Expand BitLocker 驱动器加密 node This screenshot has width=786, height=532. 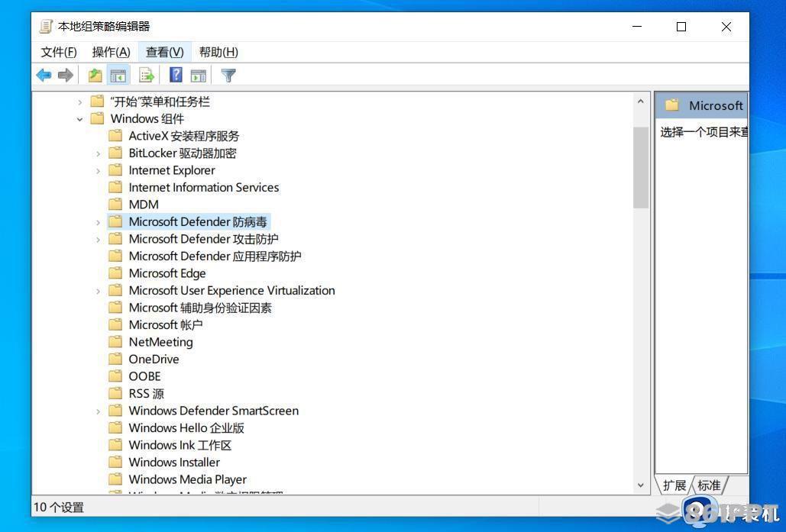tap(99, 153)
